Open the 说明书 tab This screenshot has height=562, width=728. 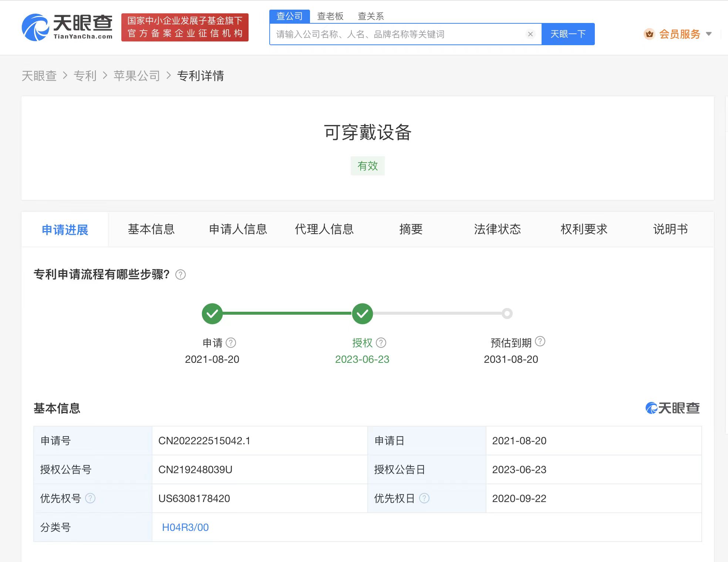coord(671,230)
